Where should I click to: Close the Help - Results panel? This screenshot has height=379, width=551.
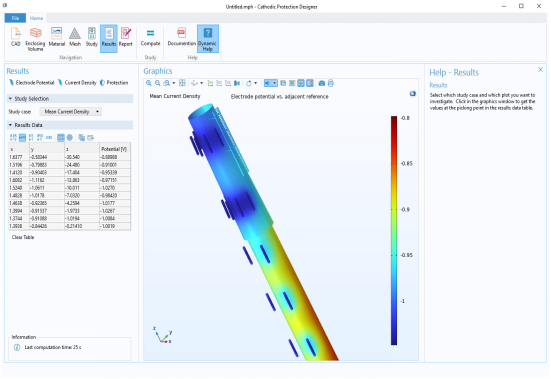pos(540,70)
